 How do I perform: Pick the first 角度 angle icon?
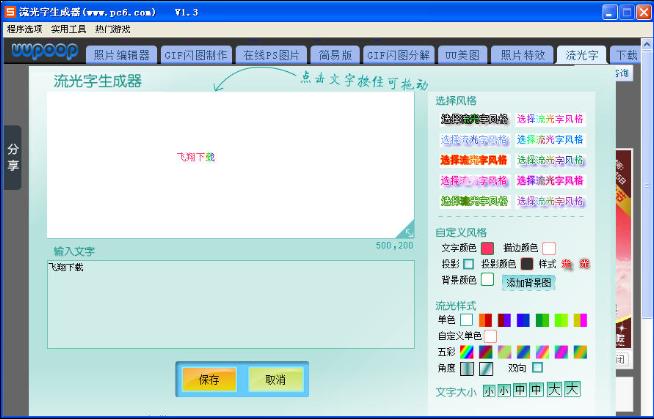click(x=468, y=369)
